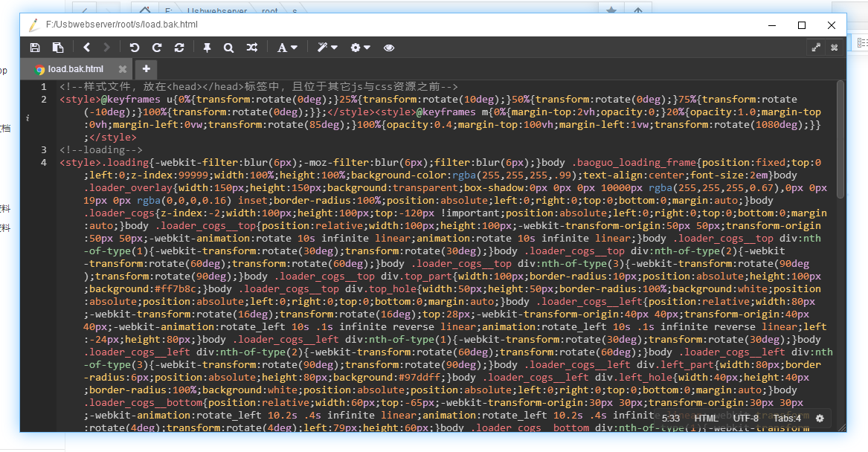Click the Save all / copy documents icon
868x452 pixels.
(57, 48)
